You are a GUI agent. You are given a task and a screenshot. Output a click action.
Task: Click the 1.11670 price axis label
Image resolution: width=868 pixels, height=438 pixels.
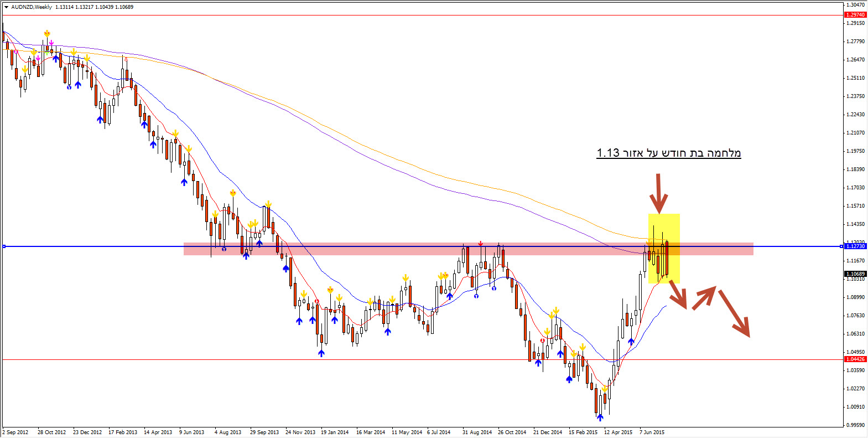pyautogui.click(x=855, y=260)
